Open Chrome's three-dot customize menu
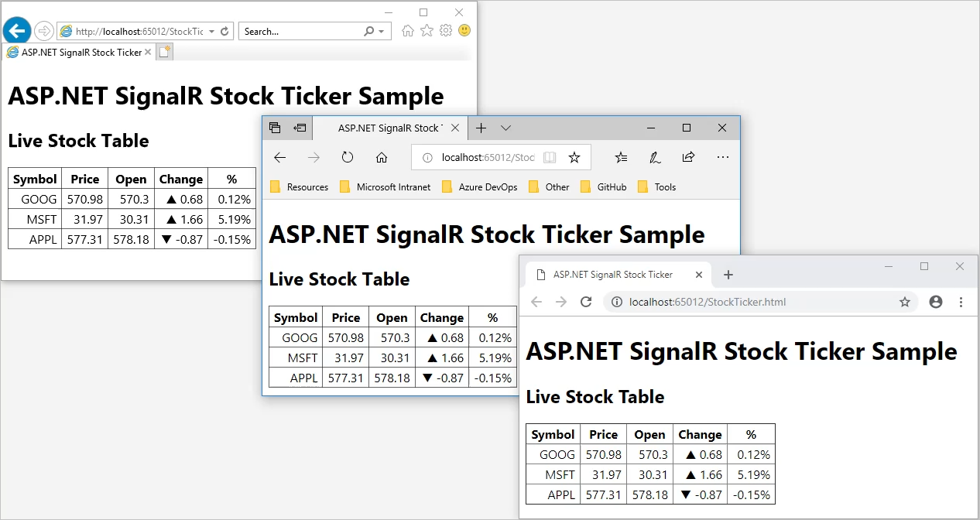The image size is (980, 520). tap(961, 302)
